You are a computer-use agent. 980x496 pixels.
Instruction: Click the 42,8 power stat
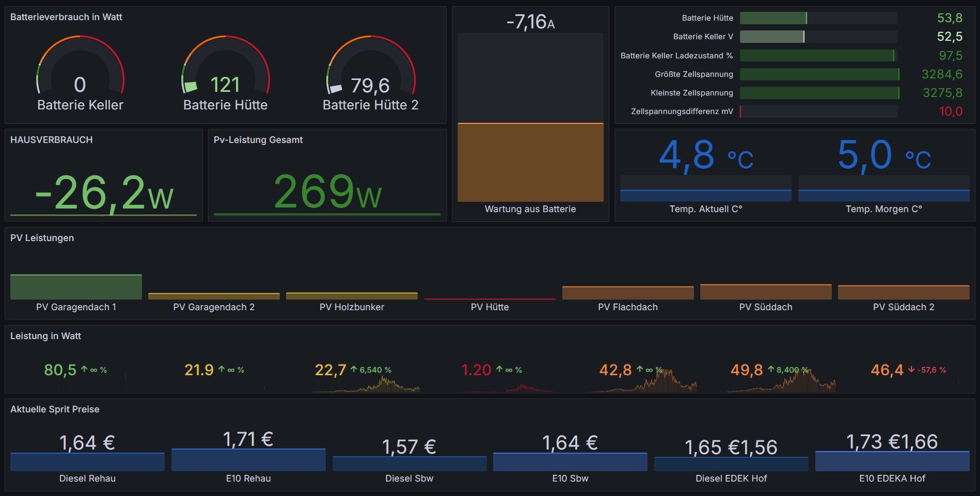tap(615, 370)
